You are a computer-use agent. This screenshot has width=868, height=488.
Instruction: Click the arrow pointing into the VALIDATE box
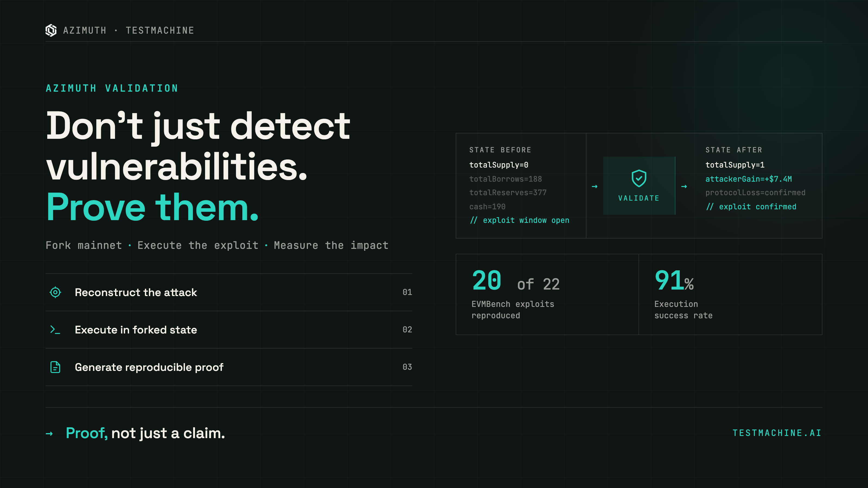pos(594,186)
